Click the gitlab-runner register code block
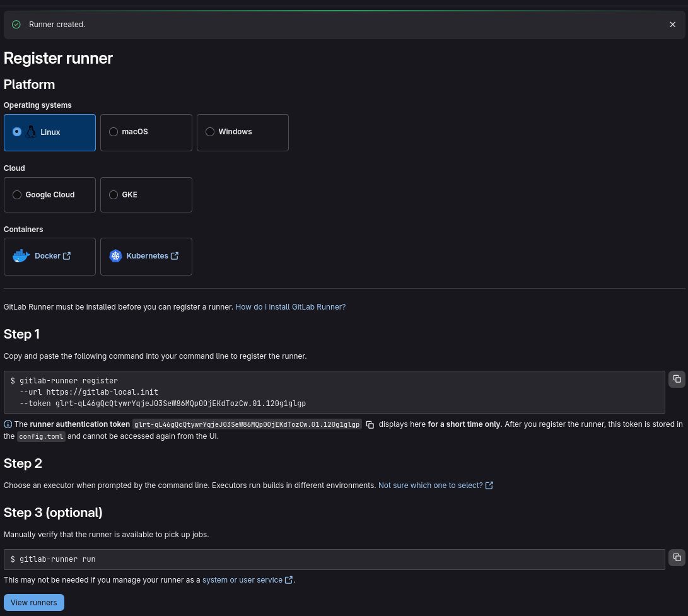This screenshot has width=688, height=616. [x=334, y=392]
